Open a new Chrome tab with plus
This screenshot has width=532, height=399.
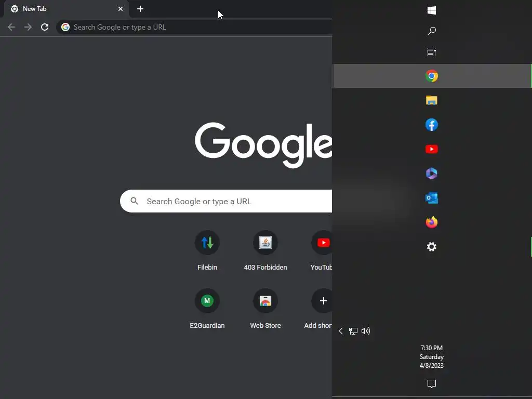pyautogui.click(x=140, y=9)
